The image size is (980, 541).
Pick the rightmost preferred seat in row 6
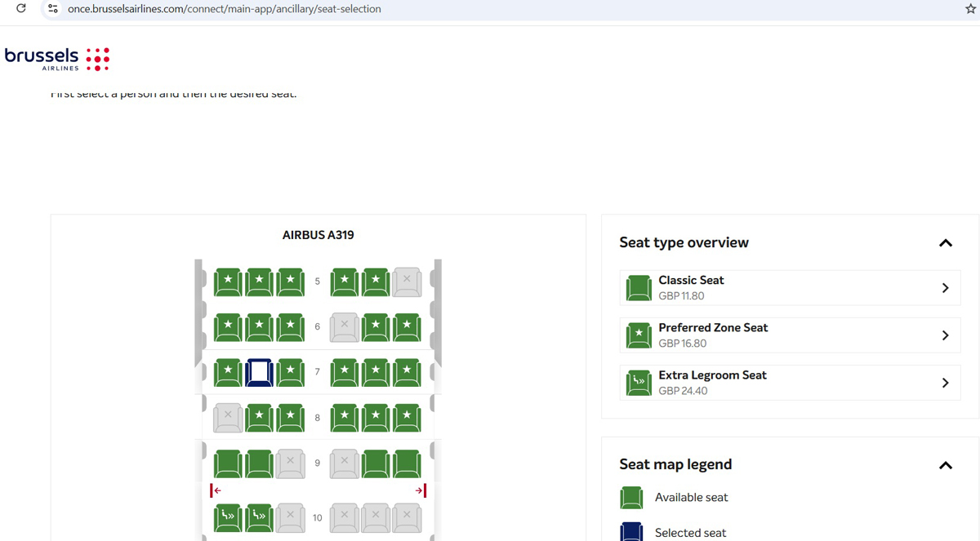407,327
